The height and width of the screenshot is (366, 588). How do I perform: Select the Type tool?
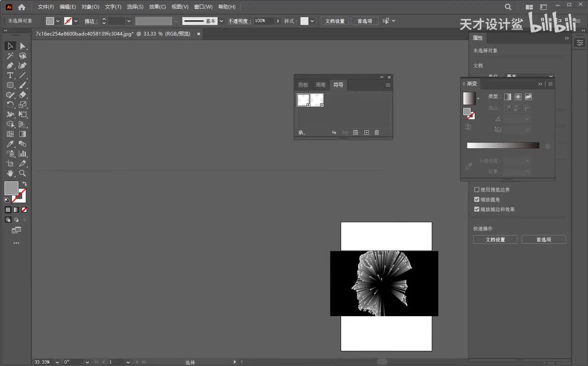click(10, 75)
